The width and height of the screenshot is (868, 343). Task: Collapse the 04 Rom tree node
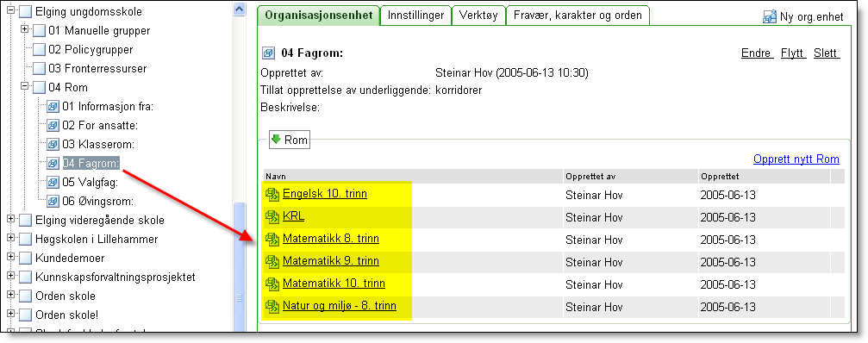24,86
